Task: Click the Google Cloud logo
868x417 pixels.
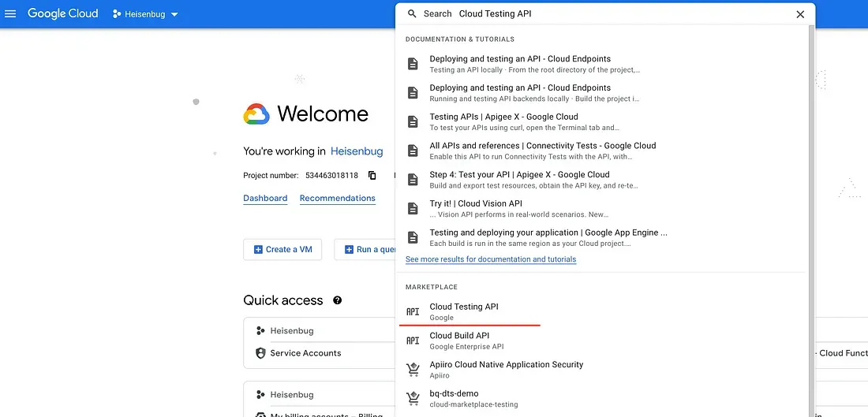Action: coord(62,14)
